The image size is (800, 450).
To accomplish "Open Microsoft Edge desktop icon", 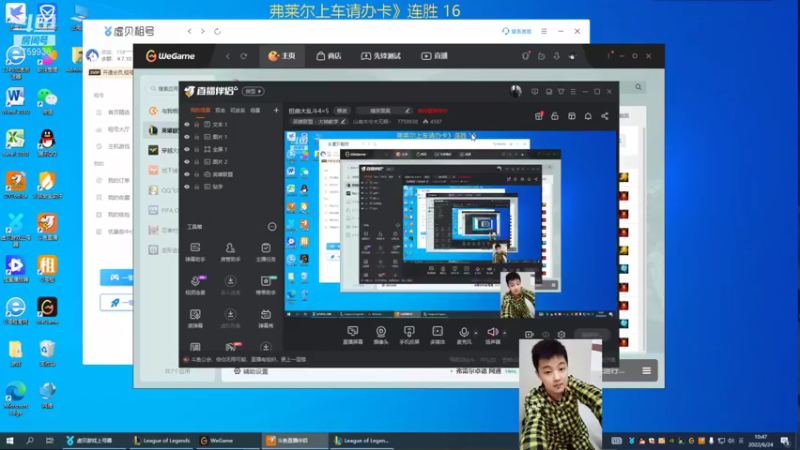I will [x=15, y=397].
